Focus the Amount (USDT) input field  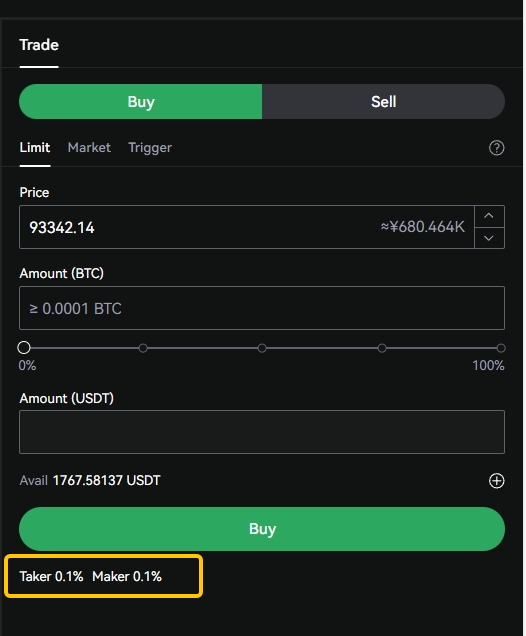click(x=262, y=432)
